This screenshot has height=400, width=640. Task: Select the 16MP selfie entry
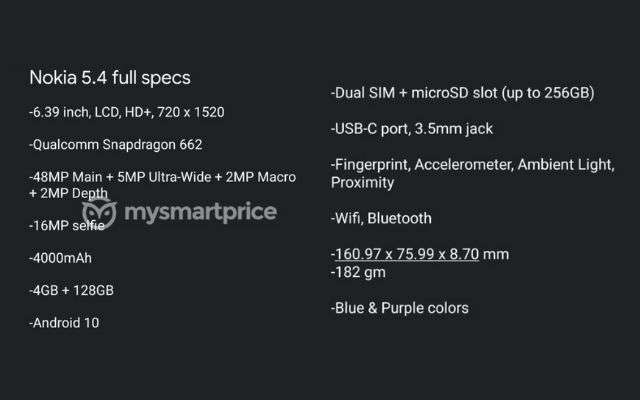coord(67,226)
